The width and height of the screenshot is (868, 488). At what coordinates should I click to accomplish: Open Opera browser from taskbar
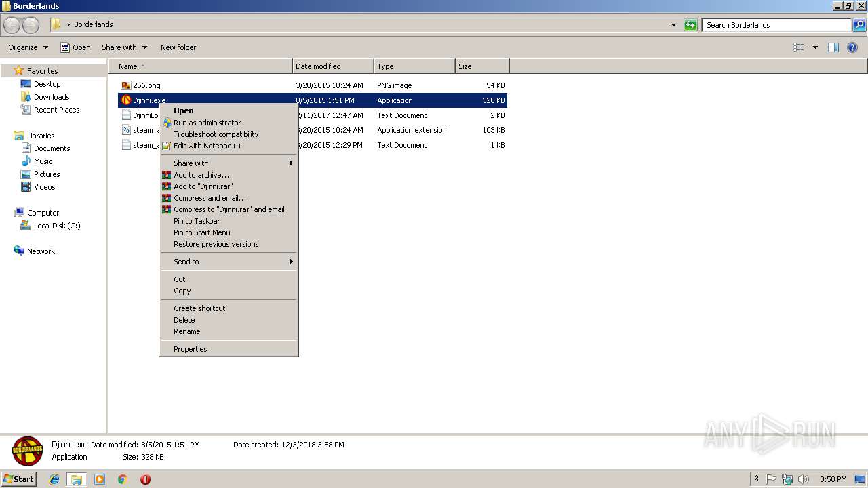[x=145, y=479]
